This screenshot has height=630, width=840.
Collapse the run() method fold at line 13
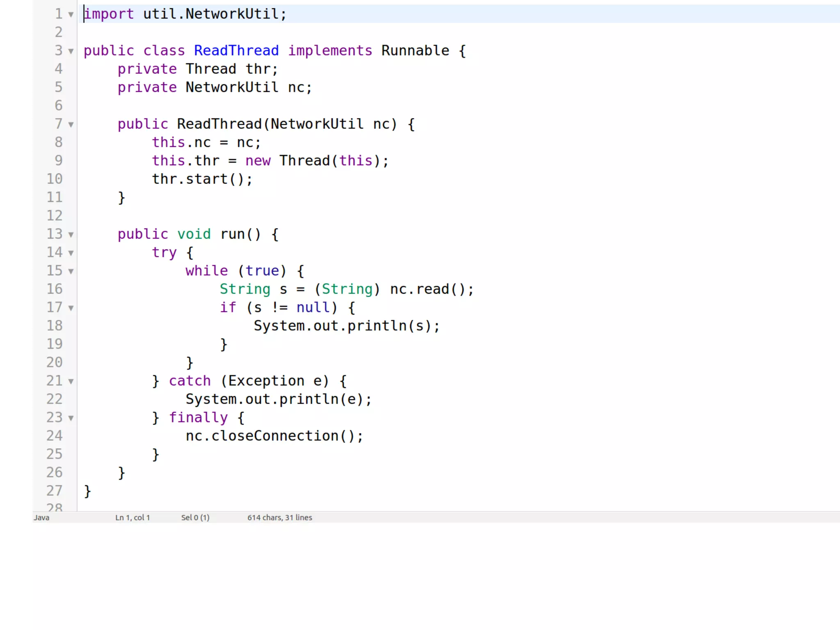(71, 235)
